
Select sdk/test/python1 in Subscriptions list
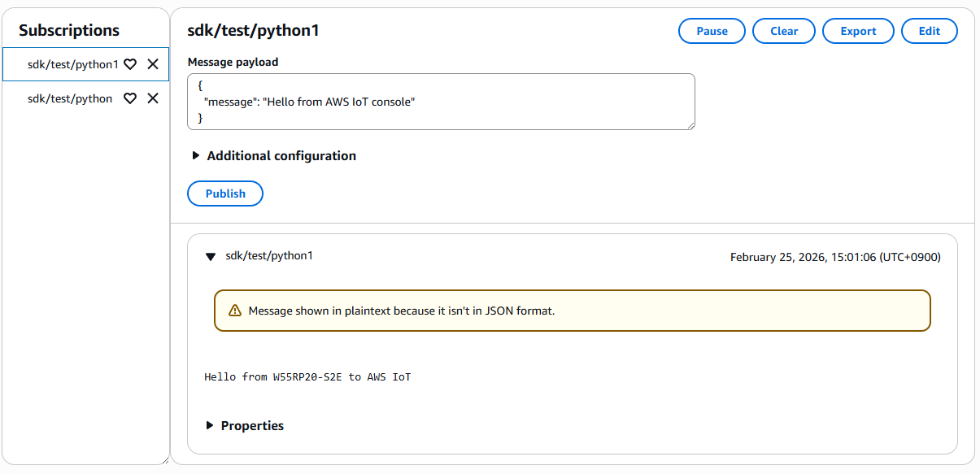click(x=72, y=64)
